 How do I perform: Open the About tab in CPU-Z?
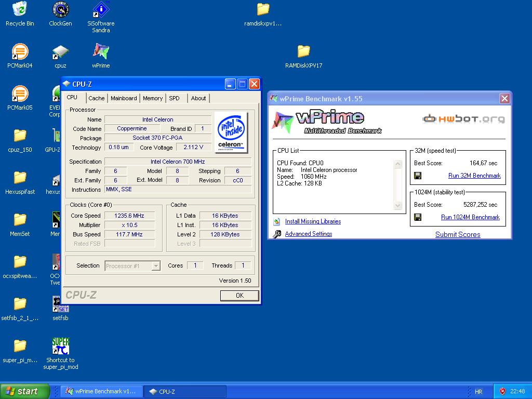pos(198,98)
